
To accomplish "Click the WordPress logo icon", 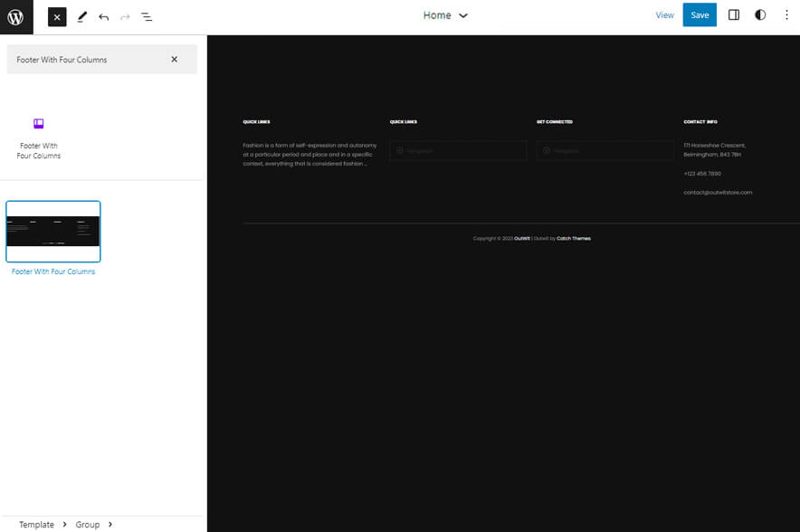I will [16, 16].
